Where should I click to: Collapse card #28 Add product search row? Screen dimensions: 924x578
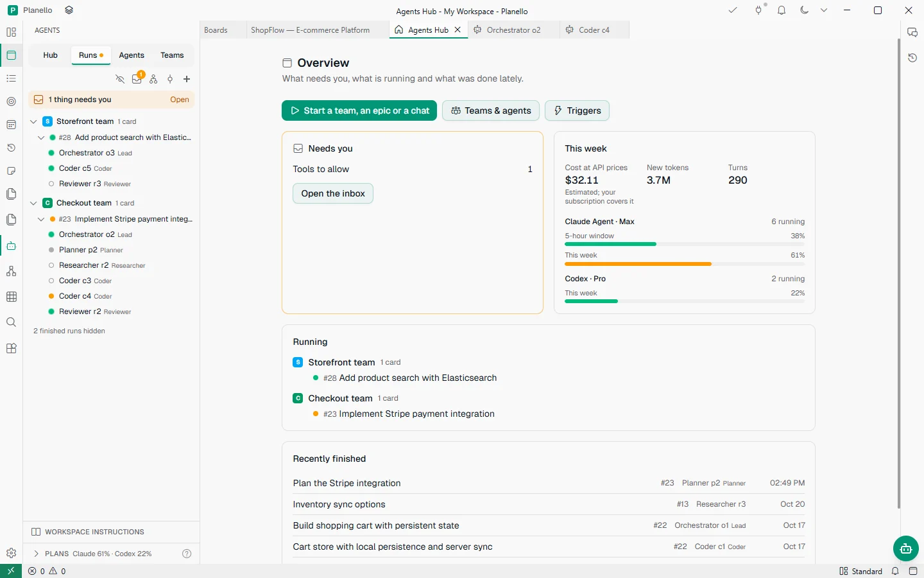pyautogui.click(x=41, y=137)
